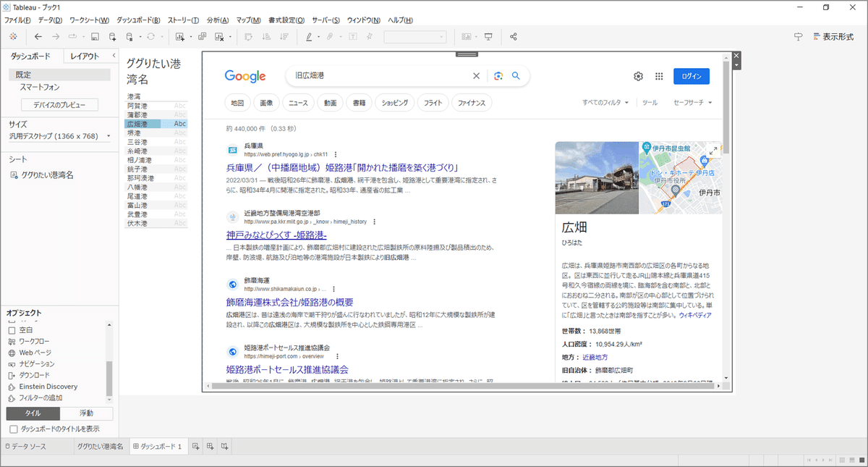Image resolution: width=868 pixels, height=467 pixels.
Task: Open the web page object's dropdown caret
Action: (x=737, y=66)
